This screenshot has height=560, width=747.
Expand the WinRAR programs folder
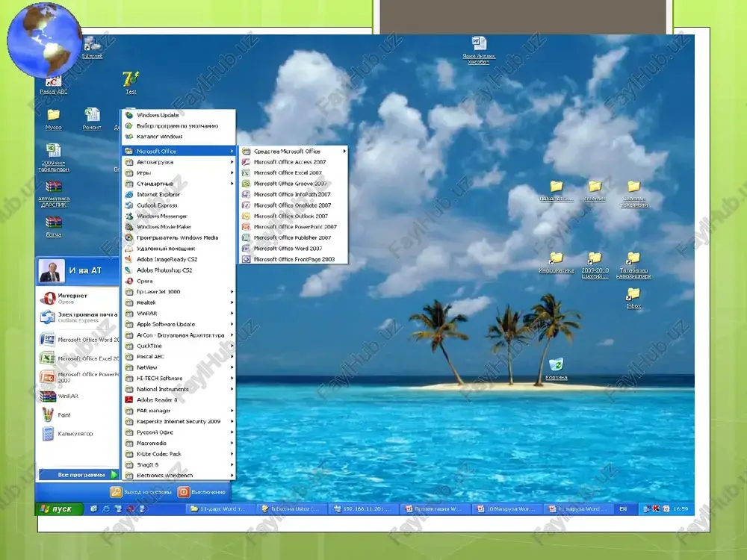point(179,314)
